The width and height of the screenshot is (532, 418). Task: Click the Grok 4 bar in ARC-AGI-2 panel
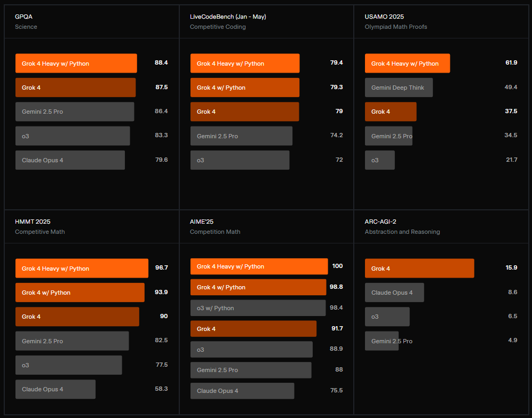(419, 268)
